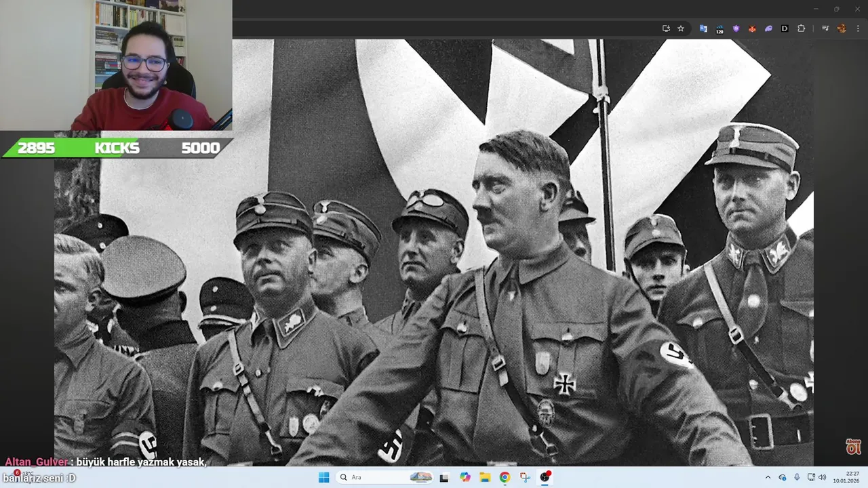Click the 2895 counter value
This screenshot has width=868, height=488.
point(36,148)
